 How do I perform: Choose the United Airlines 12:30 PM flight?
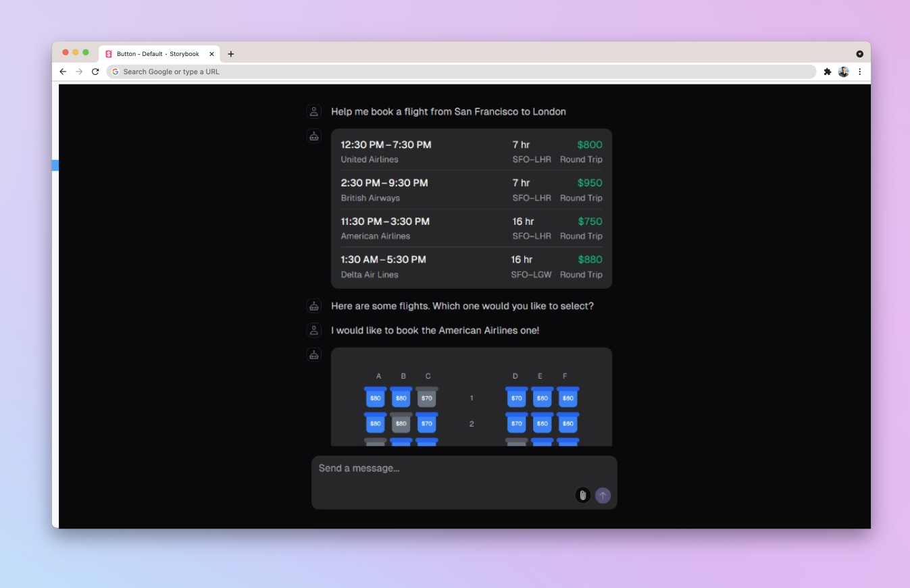click(472, 151)
